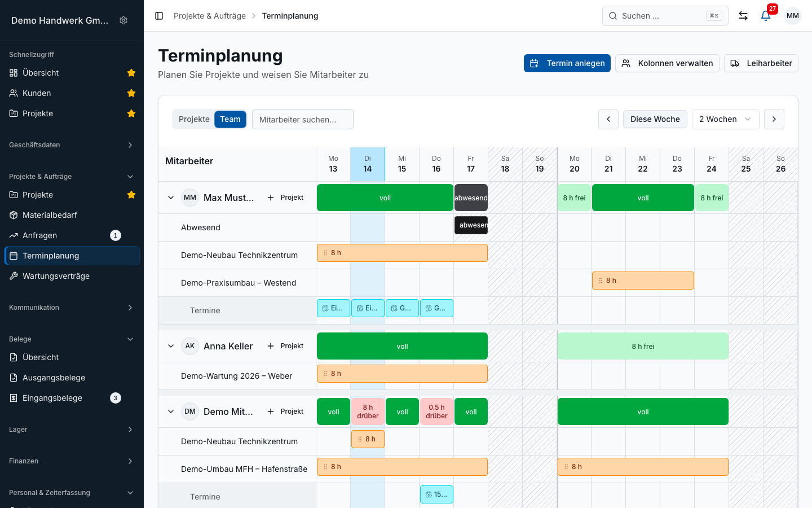This screenshot has height=508, width=812.
Task: Collapse Projekte & Aufträge section
Action: (x=72, y=177)
